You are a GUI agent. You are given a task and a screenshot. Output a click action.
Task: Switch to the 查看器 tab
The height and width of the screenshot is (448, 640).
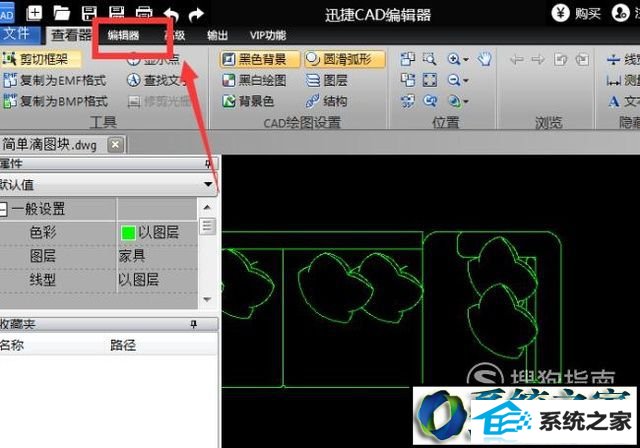[71, 35]
